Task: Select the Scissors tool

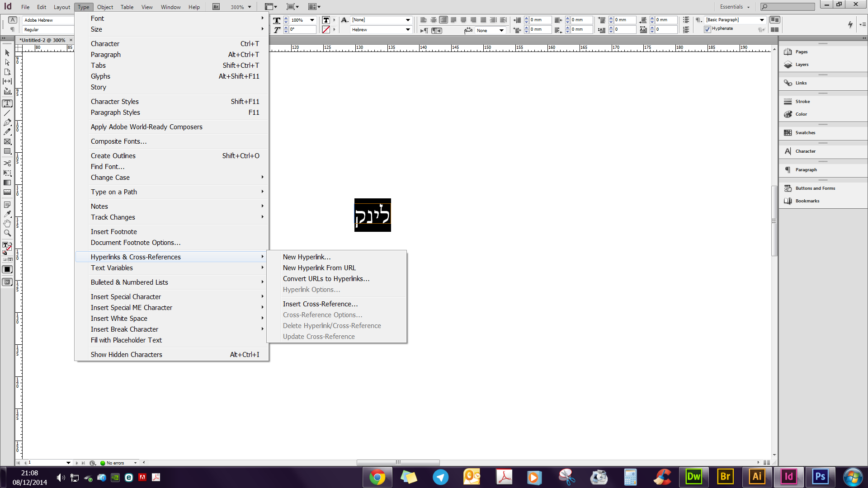Action: tap(7, 163)
